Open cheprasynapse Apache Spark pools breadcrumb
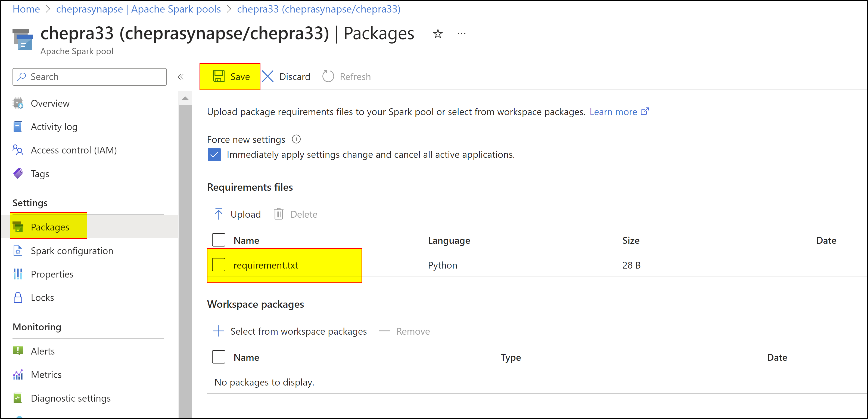Screen dimensions: 868x419 tap(138, 9)
